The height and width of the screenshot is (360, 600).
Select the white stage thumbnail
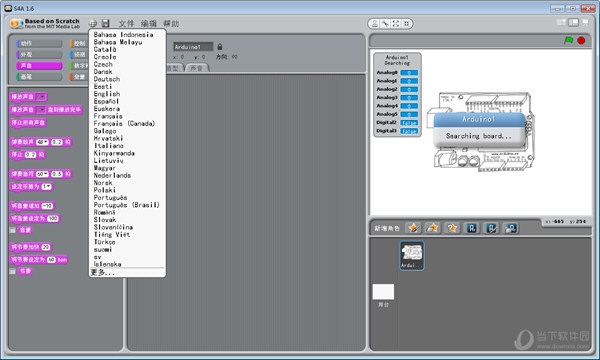(x=383, y=292)
